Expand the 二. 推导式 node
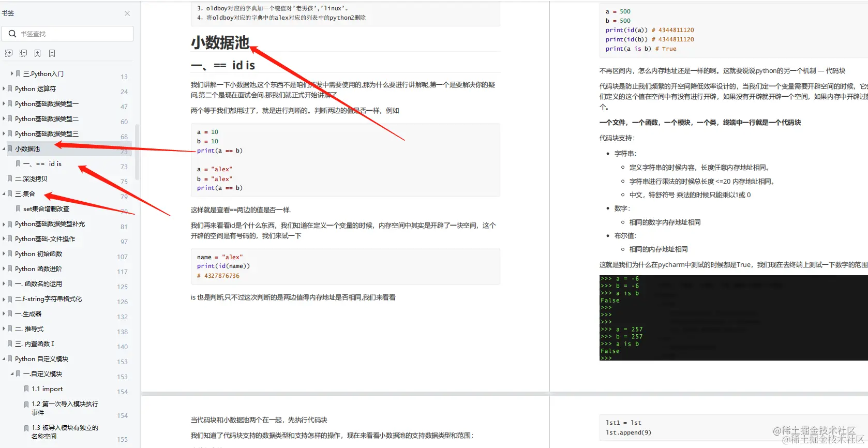This screenshot has height=448, width=868. [x=4, y=329]
